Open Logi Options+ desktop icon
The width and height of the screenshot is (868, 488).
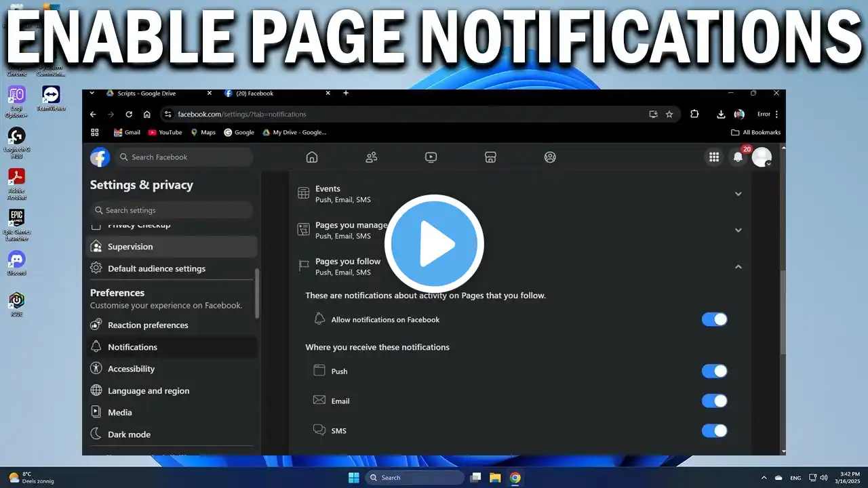click(16, 102)
